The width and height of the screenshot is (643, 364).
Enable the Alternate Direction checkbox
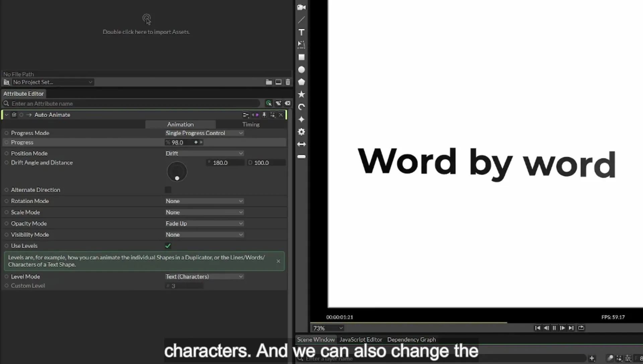[168, 190]
